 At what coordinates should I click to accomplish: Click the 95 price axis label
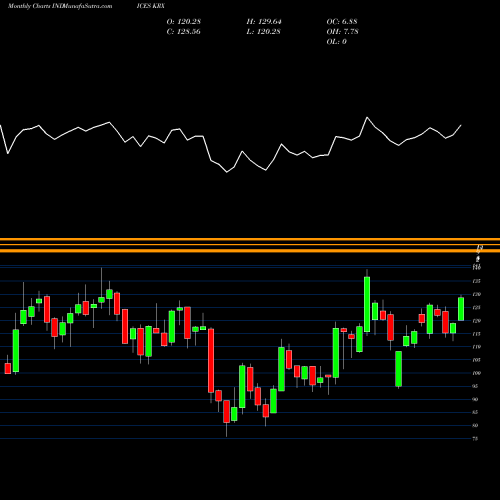pyautogui.click(x=476, y=386)
